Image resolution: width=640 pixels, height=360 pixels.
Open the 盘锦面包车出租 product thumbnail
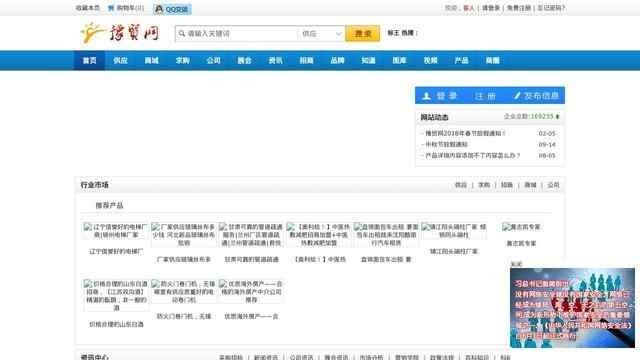tap(387, 235)
